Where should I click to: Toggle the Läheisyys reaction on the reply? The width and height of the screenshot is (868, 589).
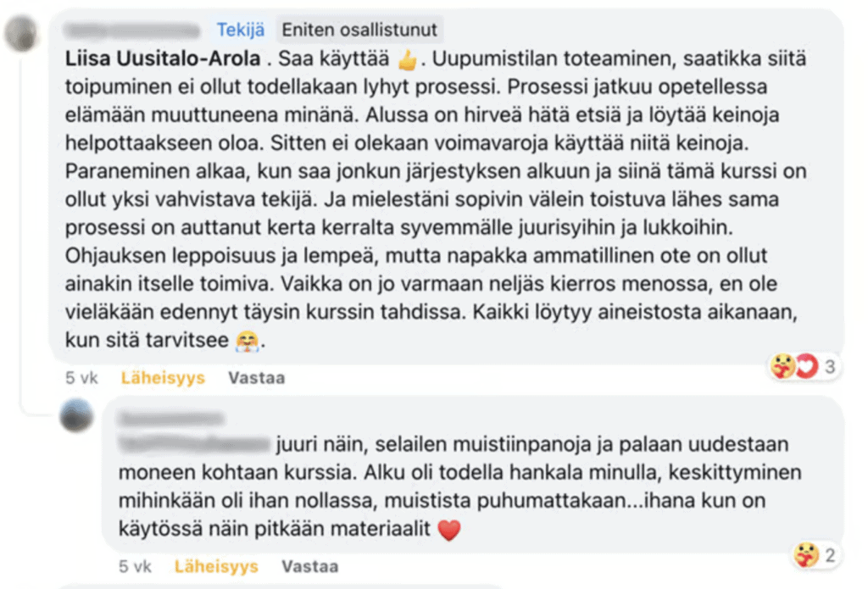pos(216,567)
